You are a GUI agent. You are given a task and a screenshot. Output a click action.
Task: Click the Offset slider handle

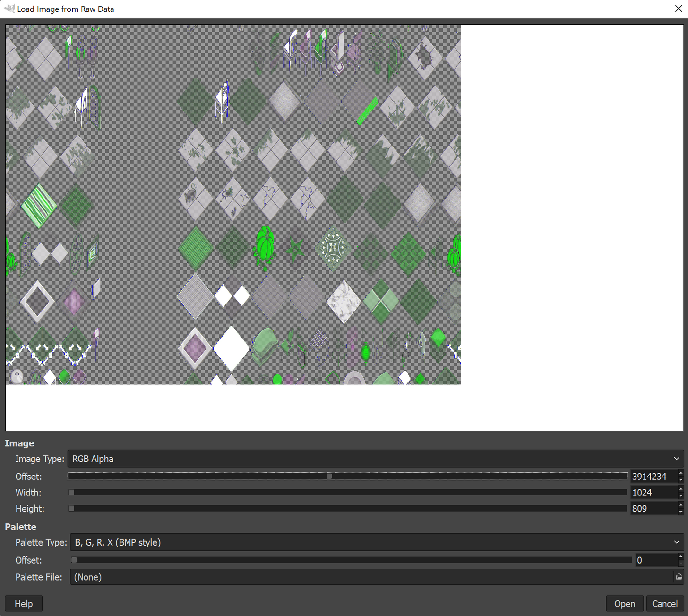(x=329, y=476)
